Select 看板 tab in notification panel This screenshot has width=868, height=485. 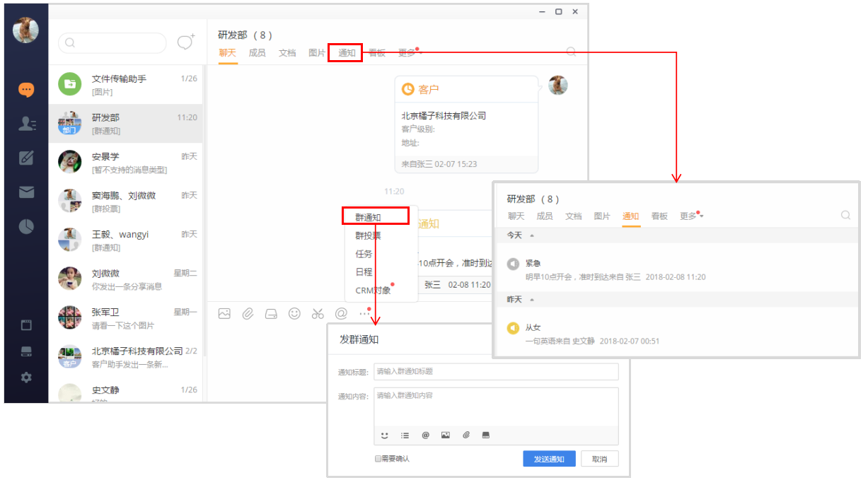coord(659,216)
